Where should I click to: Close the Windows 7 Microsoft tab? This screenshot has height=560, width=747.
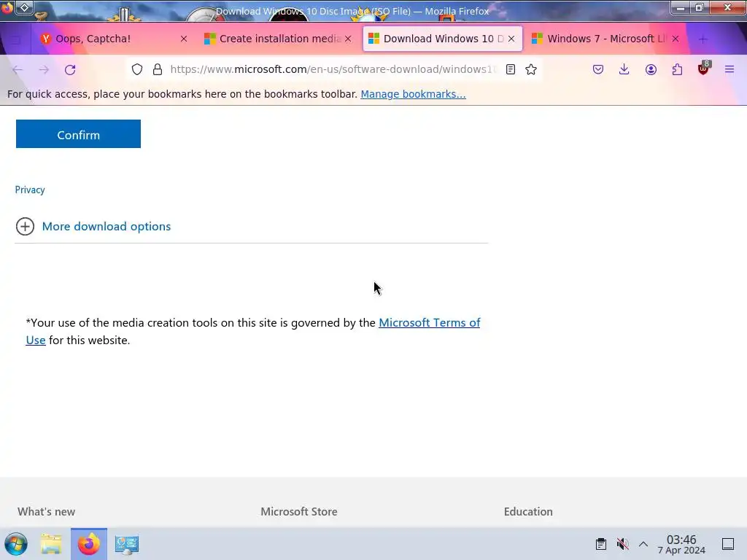[x=676, y=39]
